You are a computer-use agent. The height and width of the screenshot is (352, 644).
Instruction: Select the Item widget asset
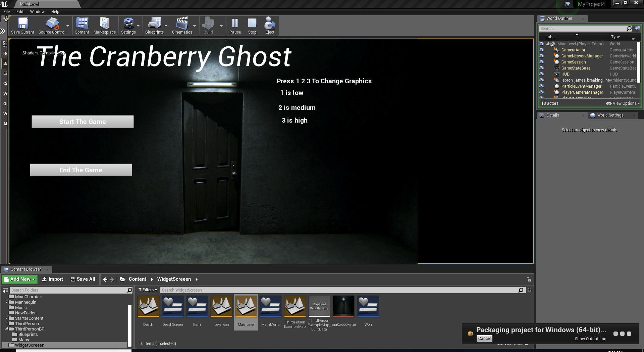197,306
